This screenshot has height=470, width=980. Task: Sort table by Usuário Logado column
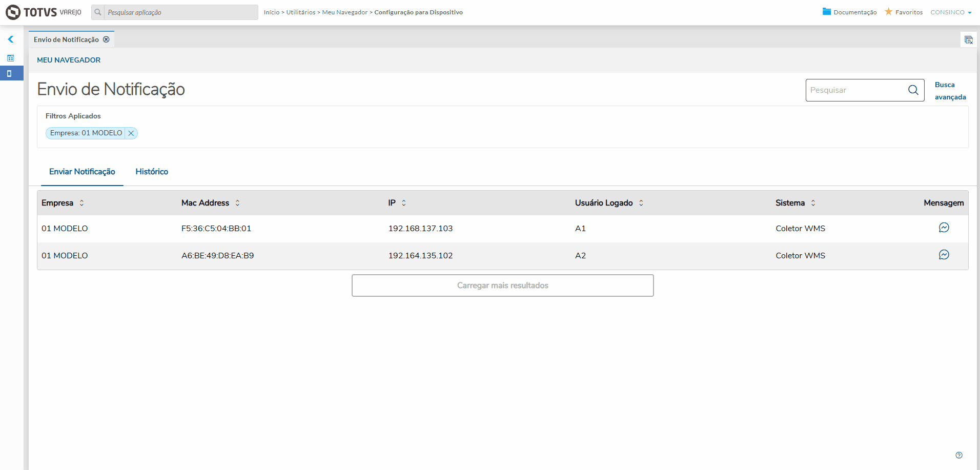(x=641, y=203)
